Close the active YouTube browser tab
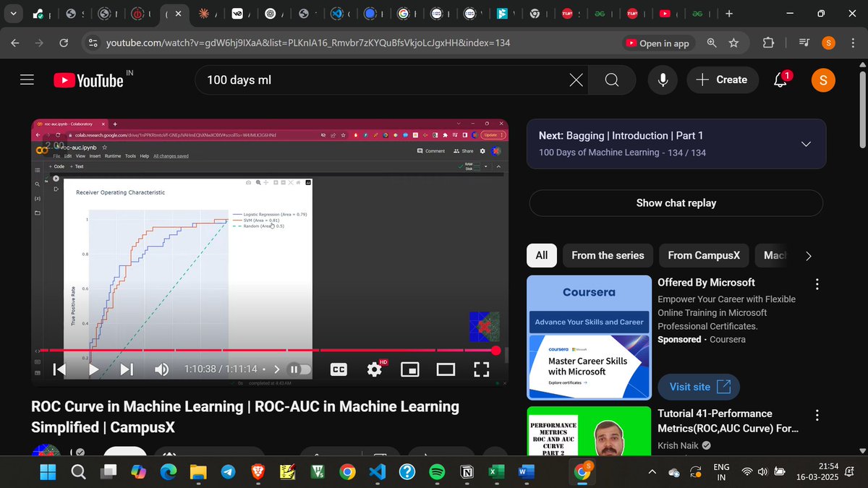The height and width of the screenshot is (488, 868). (178, 14)
